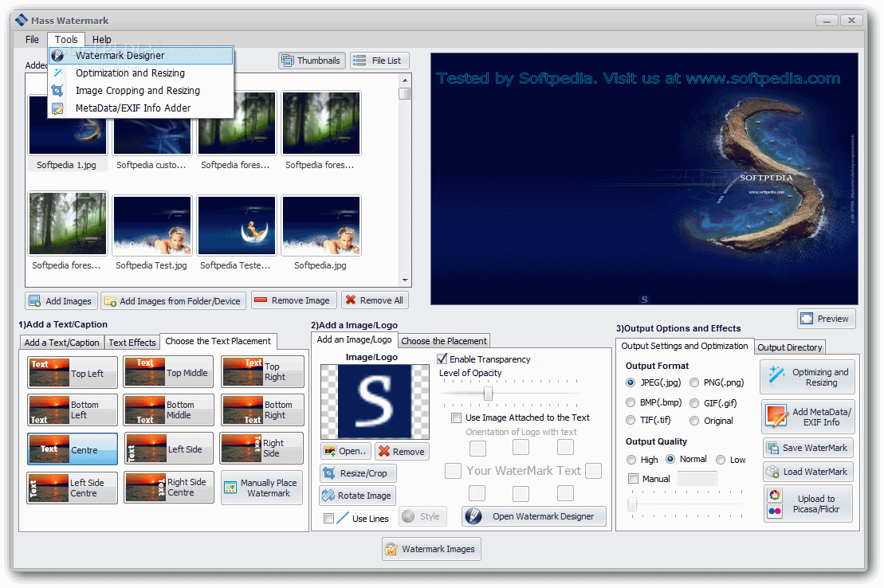Click the Preview button
Image resolution: width=884 pixels, height=588 pixels.
[827, 319]
